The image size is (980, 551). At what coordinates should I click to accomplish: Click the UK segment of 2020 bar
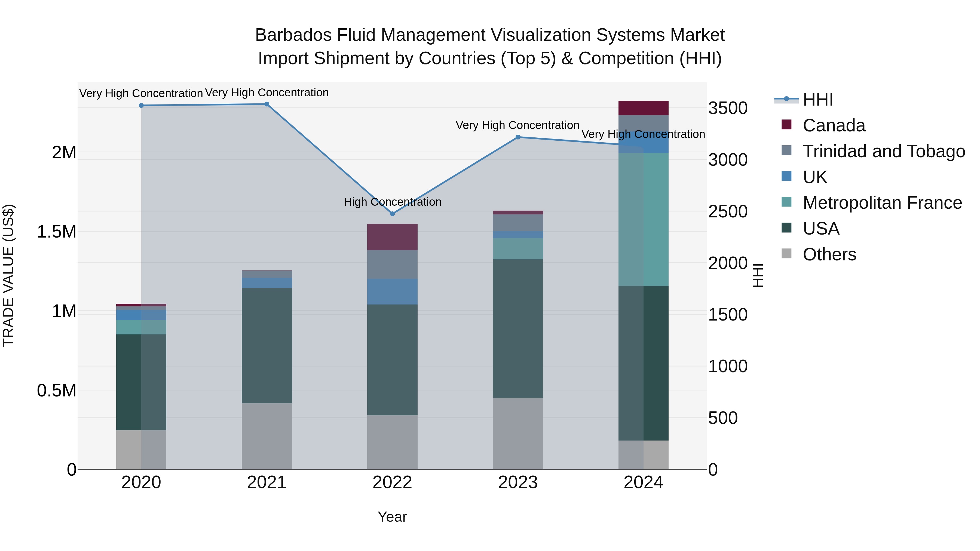[141, 315]
